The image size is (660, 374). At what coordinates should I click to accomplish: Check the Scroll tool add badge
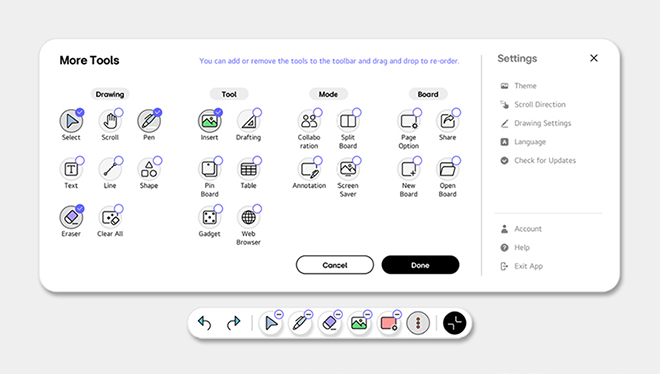119,112
